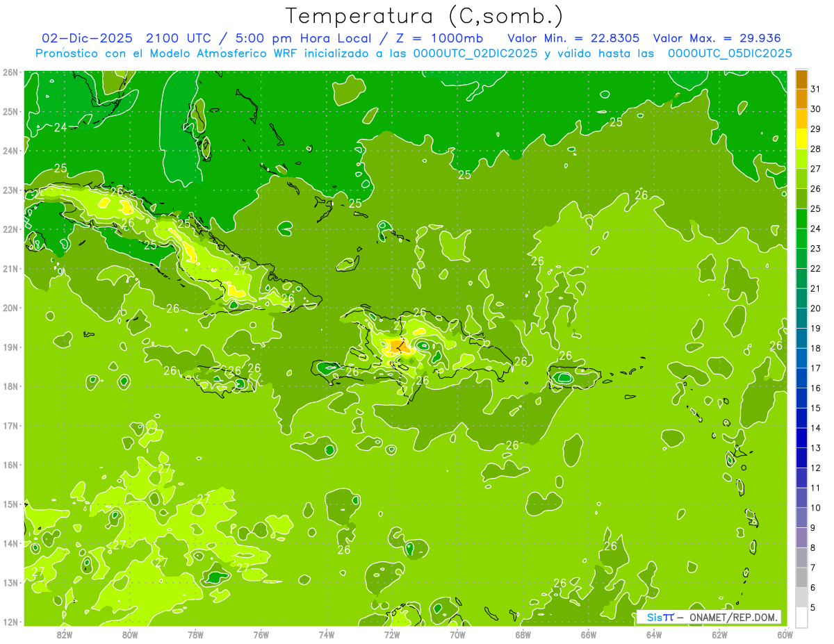Click the 24N latitude axis label
Screen dimensions: 834x644
(10, 151)
